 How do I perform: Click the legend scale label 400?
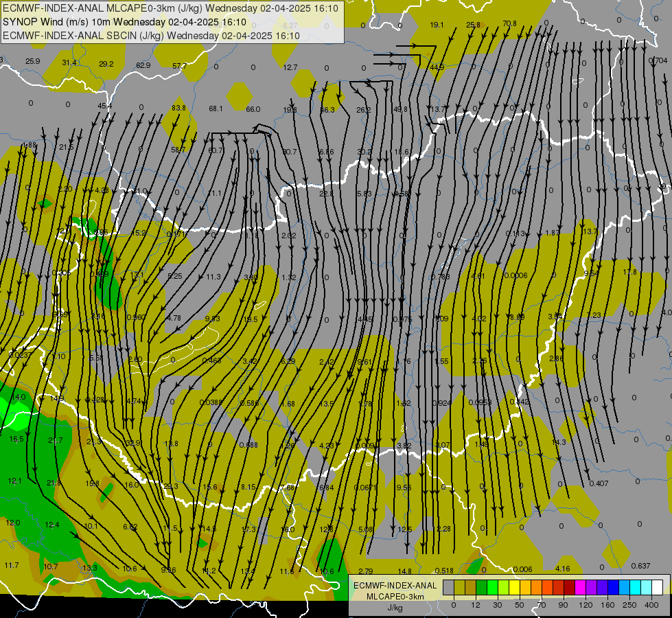click(651, 605)
